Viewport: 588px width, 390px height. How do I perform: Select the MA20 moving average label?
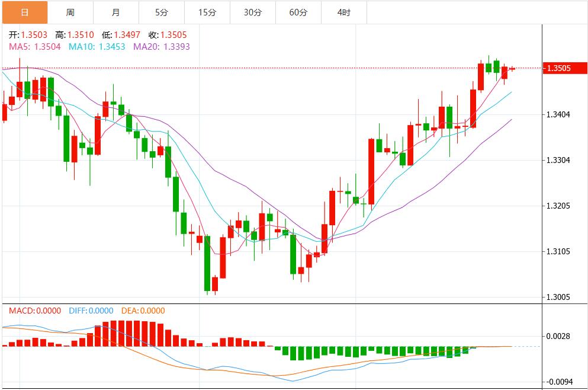161,46
